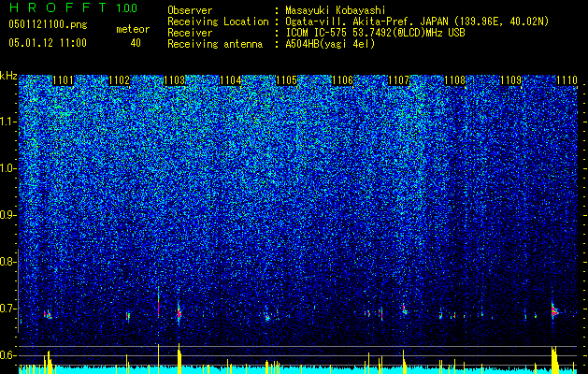Click the Receiving Location value line
Image resolution: width=588 pixels, height=374 pixels.
417,22
